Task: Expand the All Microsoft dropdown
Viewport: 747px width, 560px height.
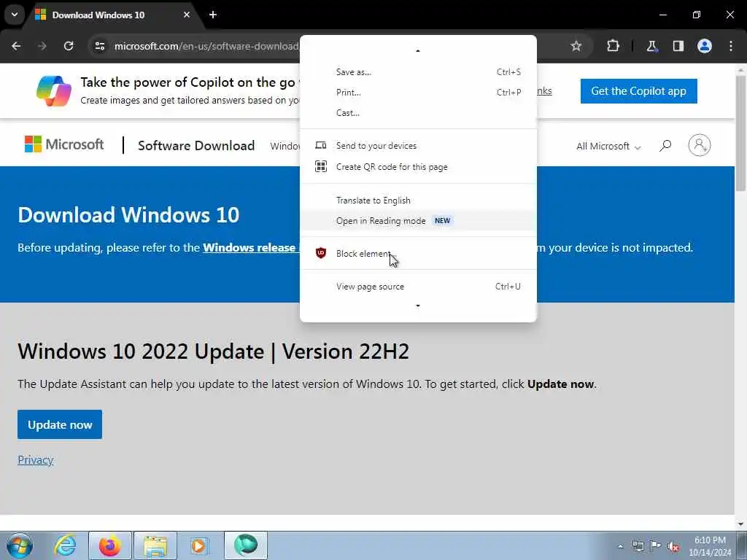Action: [x=608, y=146]
